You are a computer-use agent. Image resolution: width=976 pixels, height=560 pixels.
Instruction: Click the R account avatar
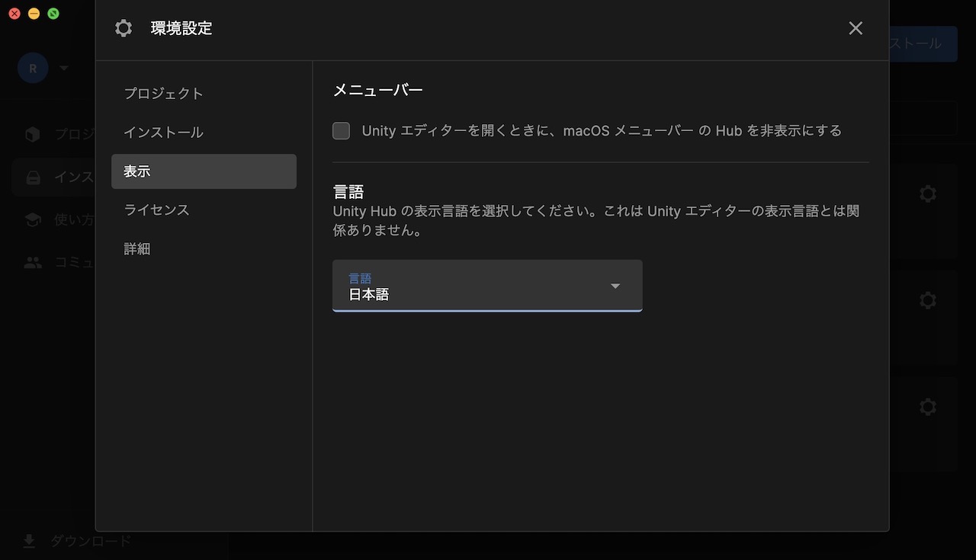(33, 68)
